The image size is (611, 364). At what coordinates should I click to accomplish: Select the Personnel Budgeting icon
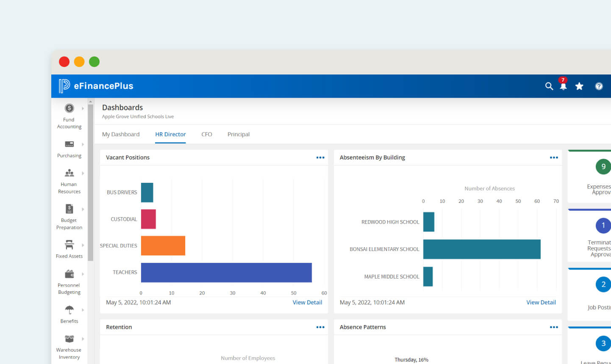point(69,274)
